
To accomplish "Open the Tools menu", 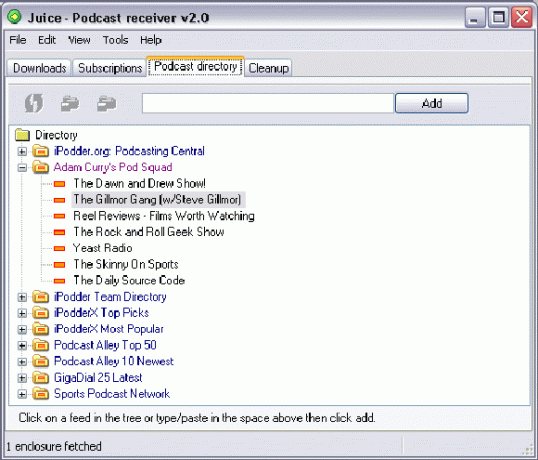I will [115, 40].
